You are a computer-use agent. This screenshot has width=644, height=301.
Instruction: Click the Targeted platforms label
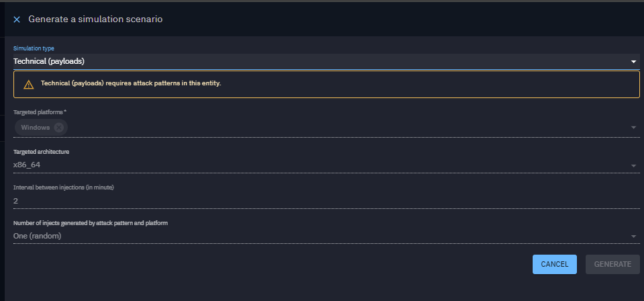coord(40,112)
